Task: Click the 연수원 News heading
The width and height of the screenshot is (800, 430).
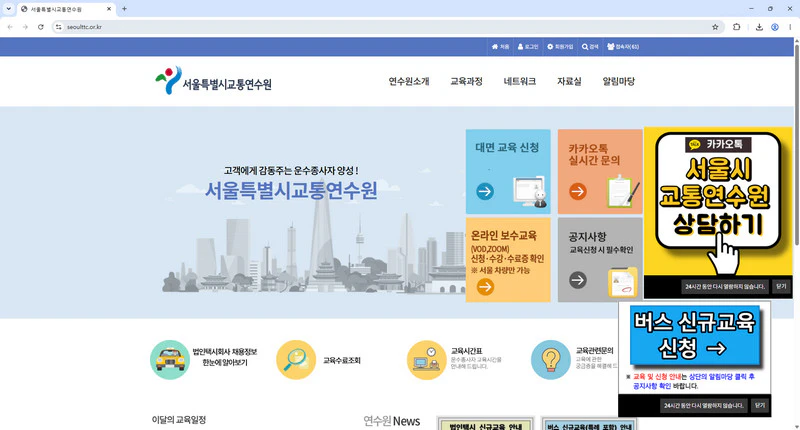Action: pyautogui.click(x=391, y=421)
